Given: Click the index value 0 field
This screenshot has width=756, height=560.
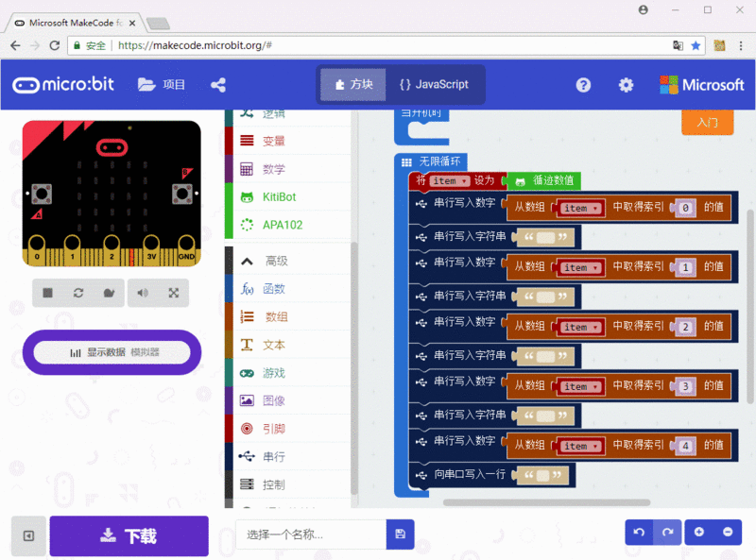Looking at the screenshot, I should pos(685,208).
